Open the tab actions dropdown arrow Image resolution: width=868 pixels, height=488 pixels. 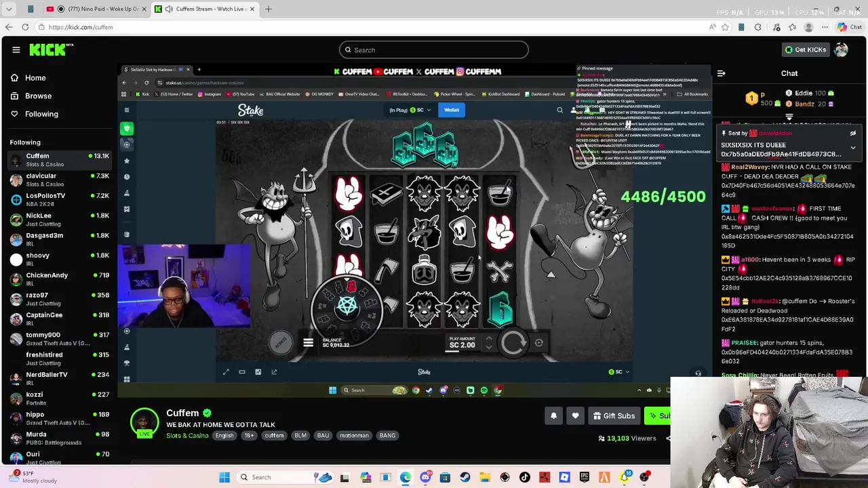point(9,9)
